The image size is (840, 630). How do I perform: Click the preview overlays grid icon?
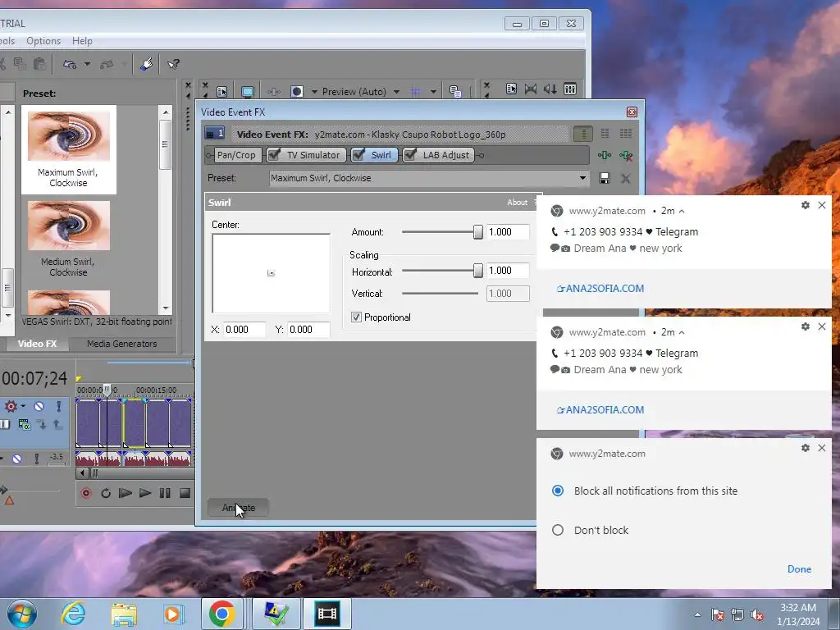point(415,92)
